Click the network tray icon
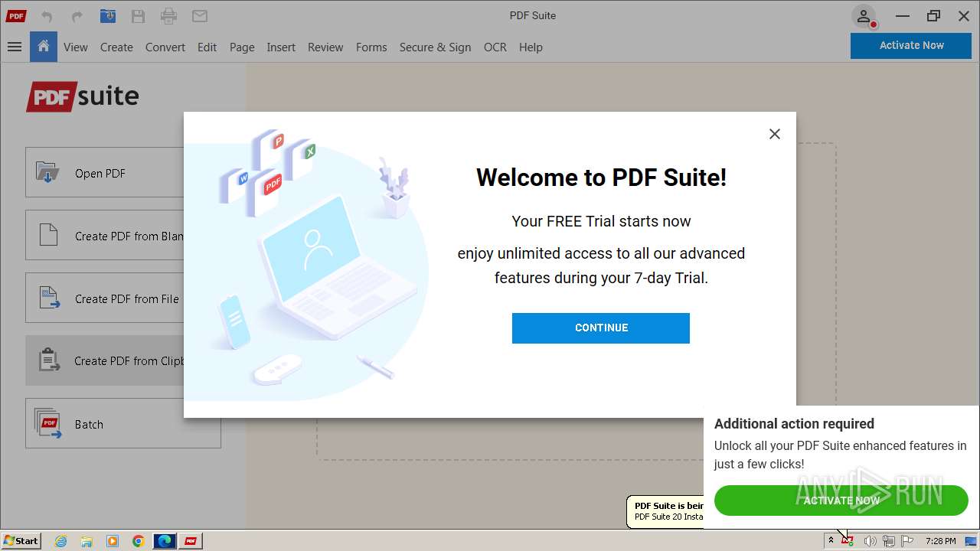Screen dimensions: 980x551 (888, 541)
